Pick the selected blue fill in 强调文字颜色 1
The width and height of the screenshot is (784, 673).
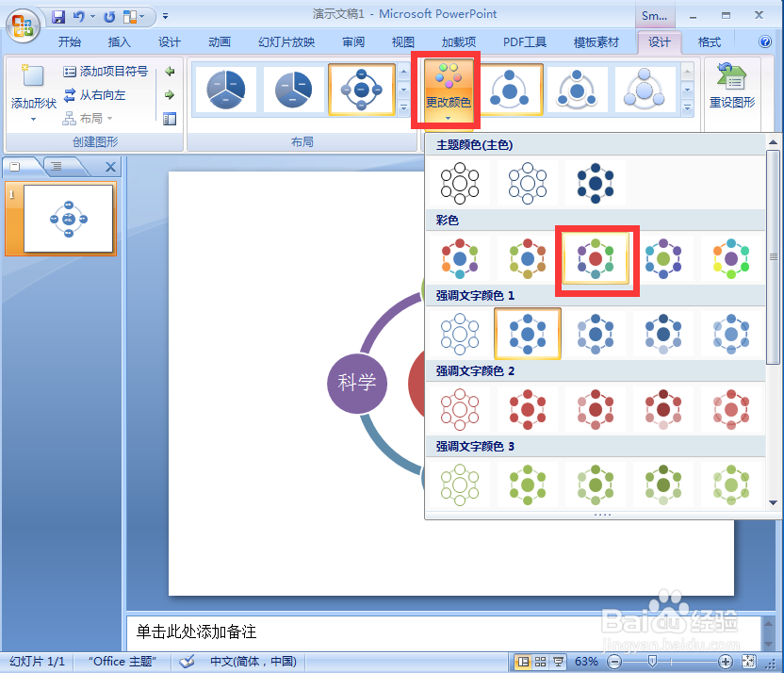528,334
